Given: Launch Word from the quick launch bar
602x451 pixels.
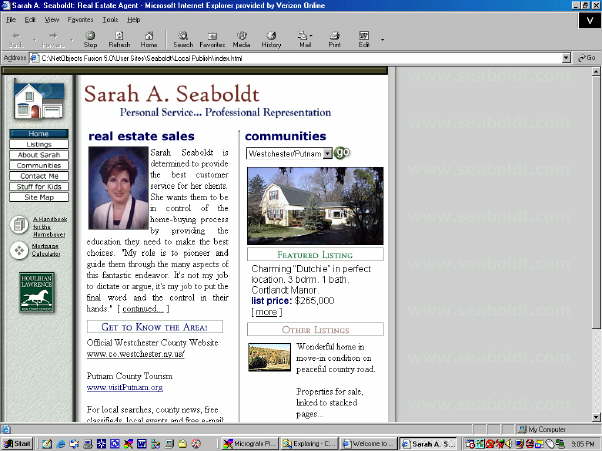Looking at the screenshot, I should (x=141, y=444).
